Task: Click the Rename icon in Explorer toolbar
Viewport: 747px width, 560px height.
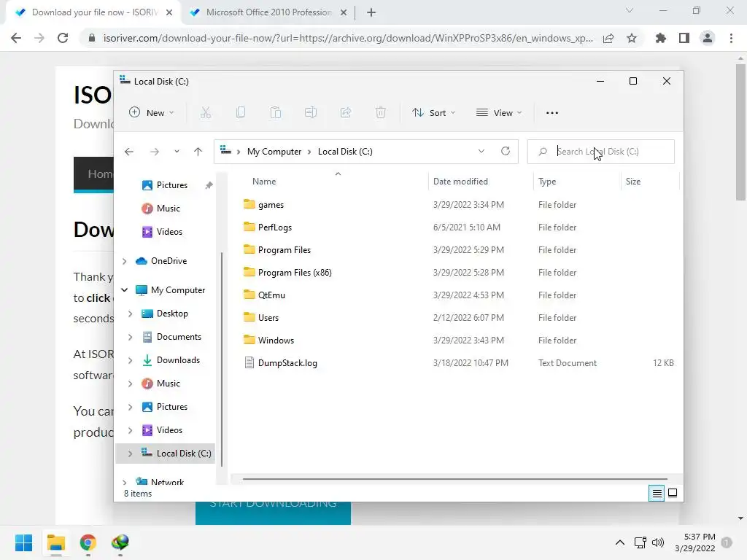Action: 311,113
